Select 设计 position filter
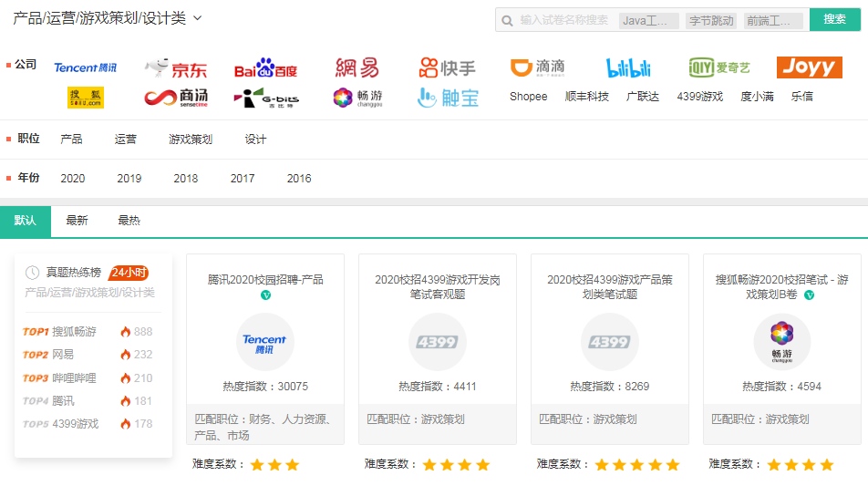The height and width of the screenshot is (486, 868). (255, 140)
